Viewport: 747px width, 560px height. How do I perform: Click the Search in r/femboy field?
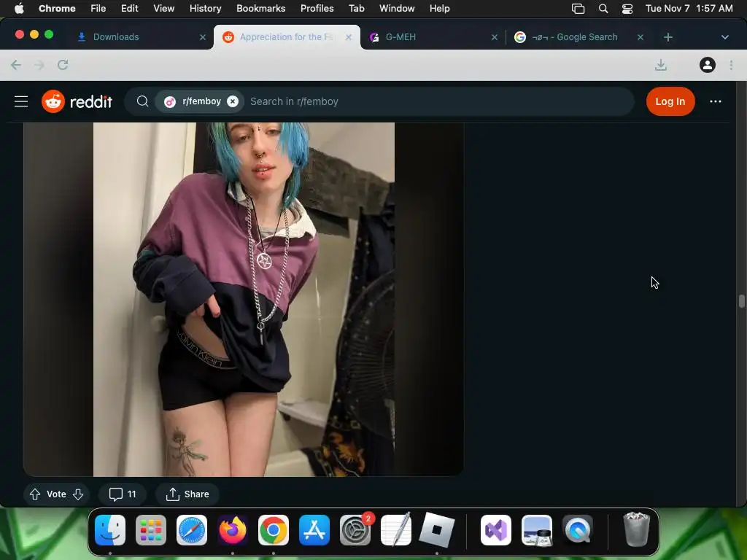click(438, 101)
